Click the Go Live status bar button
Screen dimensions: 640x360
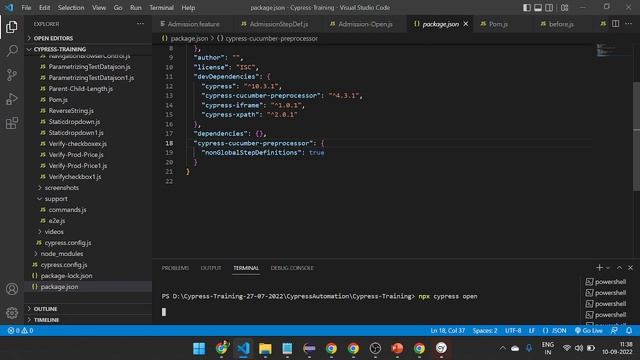click(x=588, y=331)
